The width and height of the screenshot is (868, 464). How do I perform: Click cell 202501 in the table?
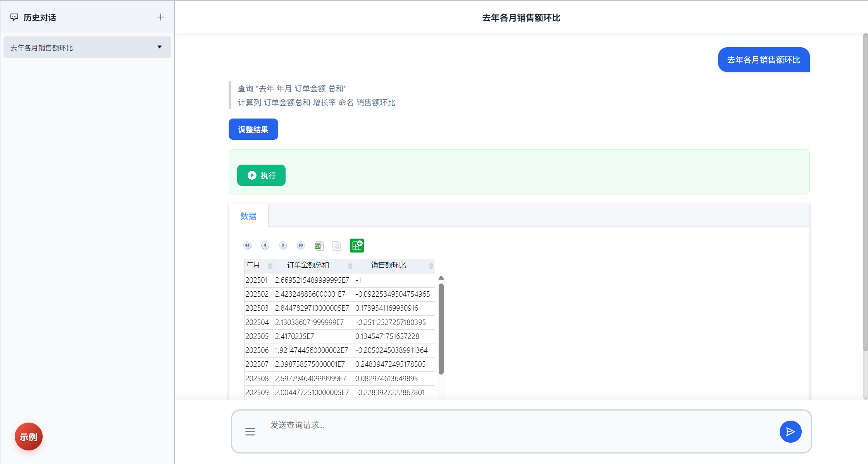[x=259, y=280]
